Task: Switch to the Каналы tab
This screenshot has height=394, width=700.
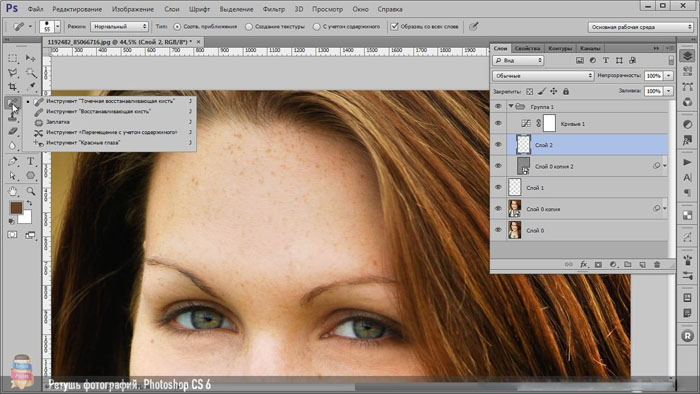Action: coord(590,48)
